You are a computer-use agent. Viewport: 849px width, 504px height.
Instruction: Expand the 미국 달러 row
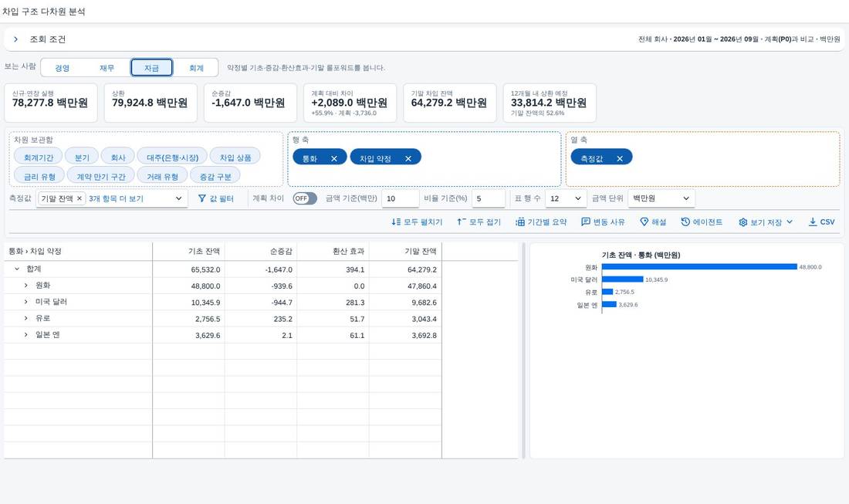25,302
